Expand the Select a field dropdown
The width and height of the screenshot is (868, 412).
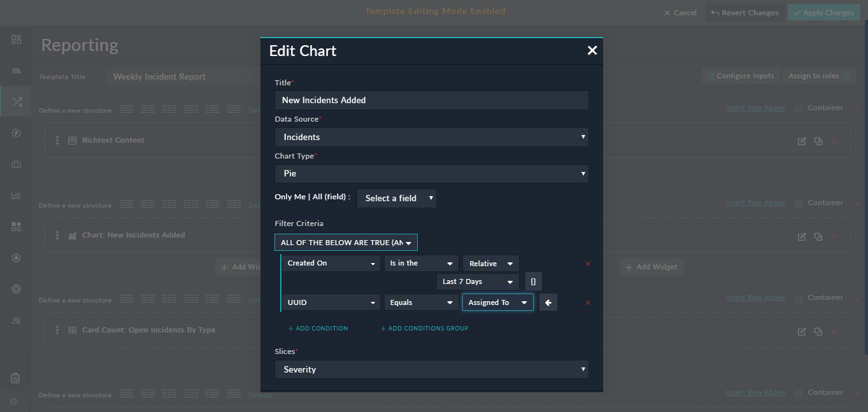pyautogui.click(x=396, y=198)
